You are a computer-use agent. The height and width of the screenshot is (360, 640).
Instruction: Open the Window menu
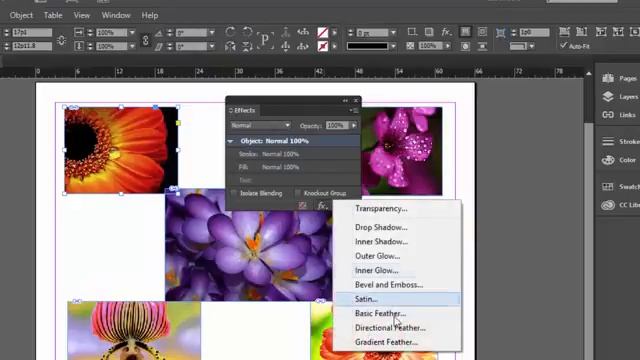tap(116, 16)
